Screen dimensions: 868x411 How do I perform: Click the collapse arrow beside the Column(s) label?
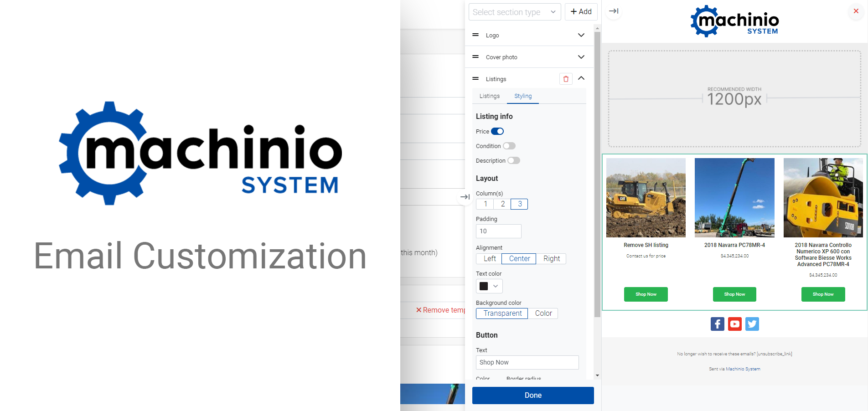click(465, 197)
